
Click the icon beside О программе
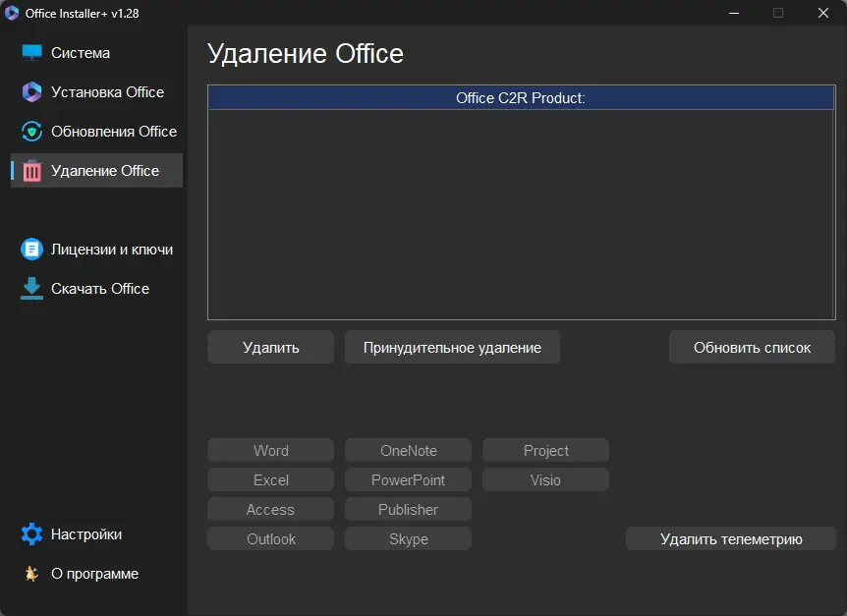tap(32, 574)
